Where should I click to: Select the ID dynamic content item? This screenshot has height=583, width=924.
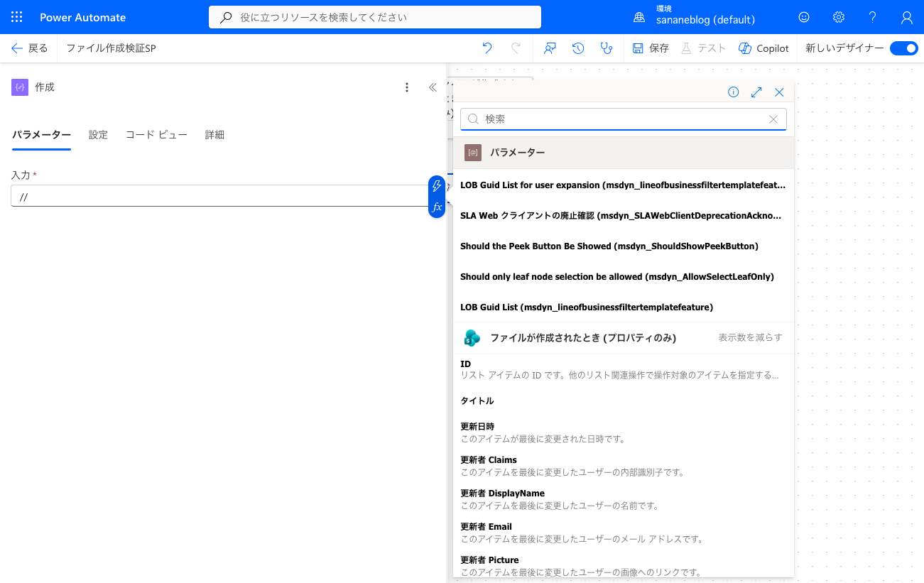tap(624, 369)
